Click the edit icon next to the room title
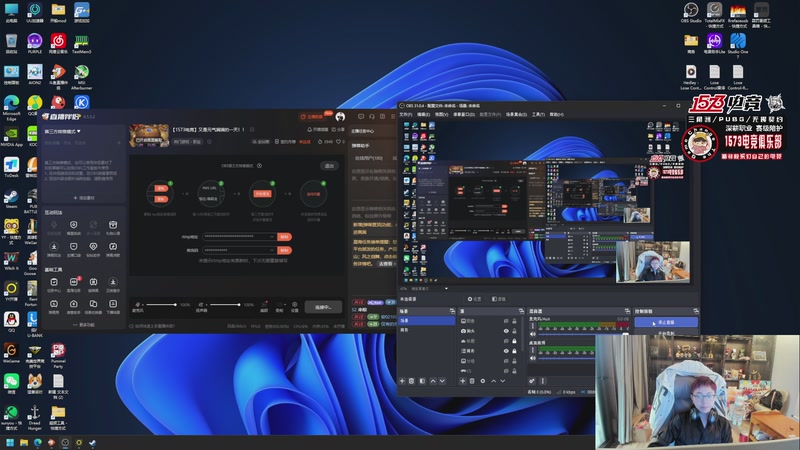Screen dimensions: 800x450 (x=252, y=130)
